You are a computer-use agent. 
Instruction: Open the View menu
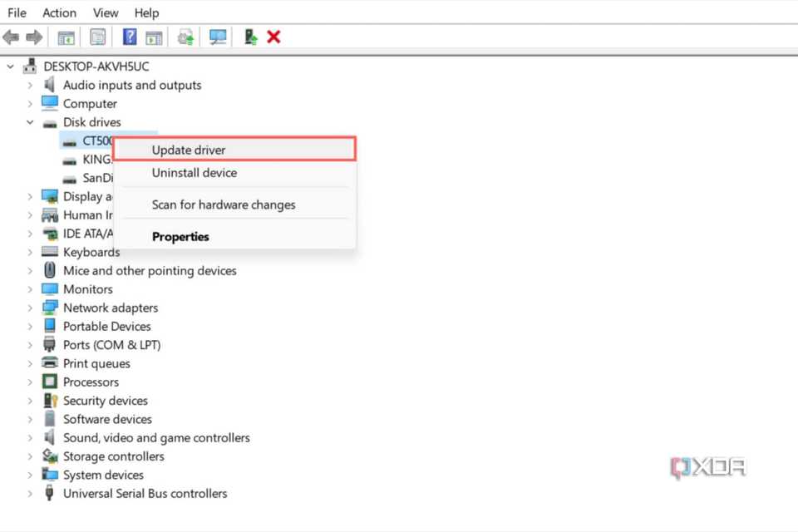coord(106,12)
